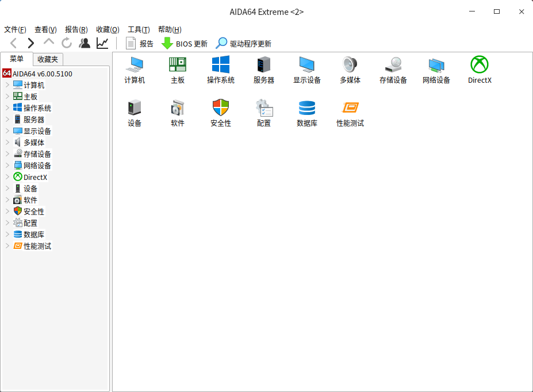Open the 数据库 (Database) icon
This screenshot has width=533, height=392.
coord(306,112)
